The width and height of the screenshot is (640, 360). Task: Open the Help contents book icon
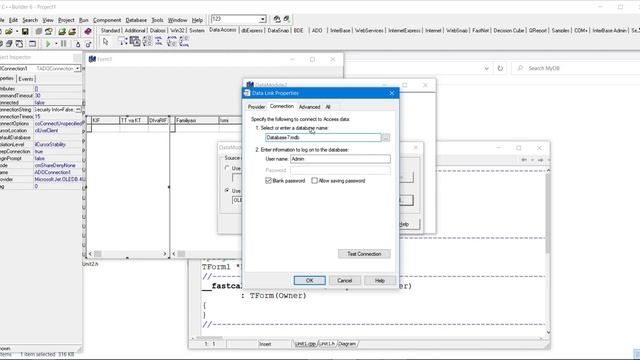tap(88, 31)
